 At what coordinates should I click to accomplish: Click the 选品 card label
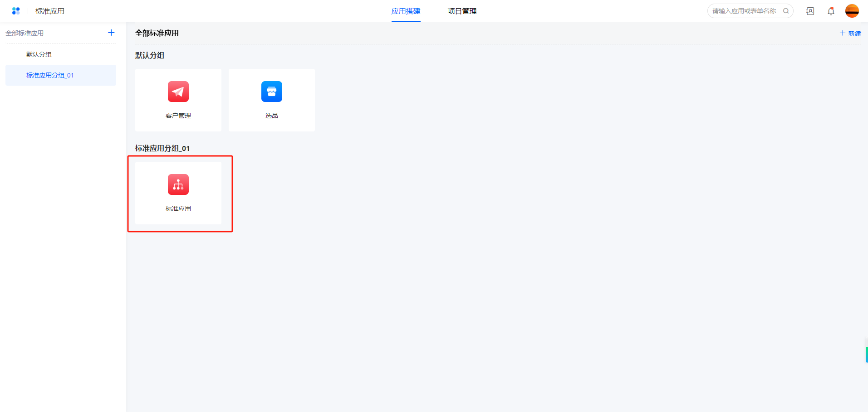(271, 116)
